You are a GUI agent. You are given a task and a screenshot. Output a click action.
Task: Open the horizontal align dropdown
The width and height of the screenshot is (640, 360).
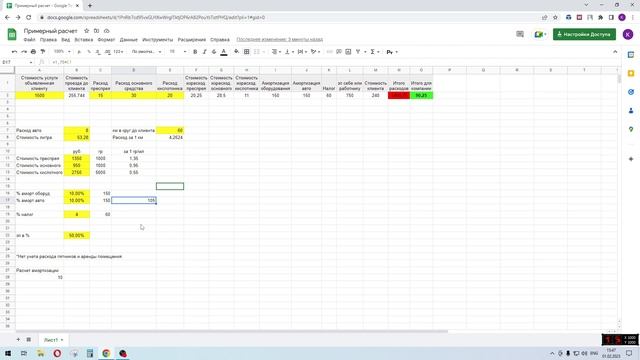pyautogui.click(x=276, y=52)
